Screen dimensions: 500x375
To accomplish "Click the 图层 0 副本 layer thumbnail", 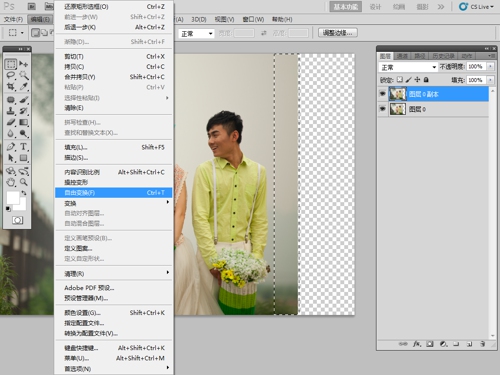I will pos(397,94).
